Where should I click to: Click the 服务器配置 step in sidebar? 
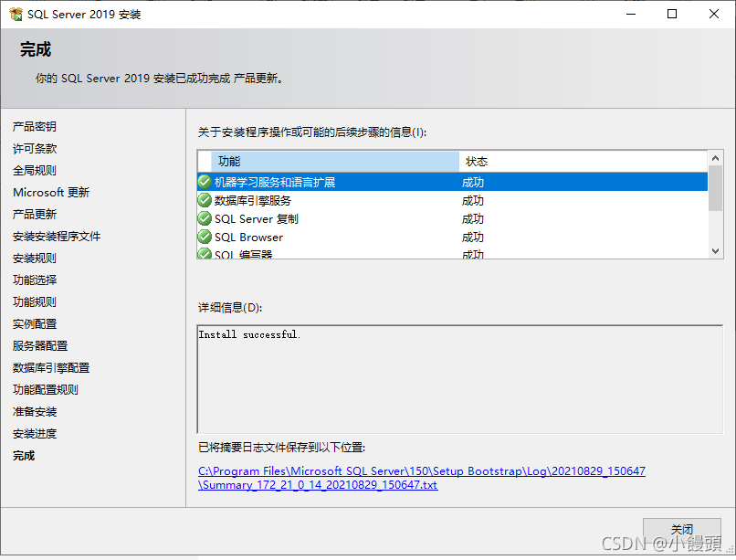pyautogui.click(x=40, y=346)
